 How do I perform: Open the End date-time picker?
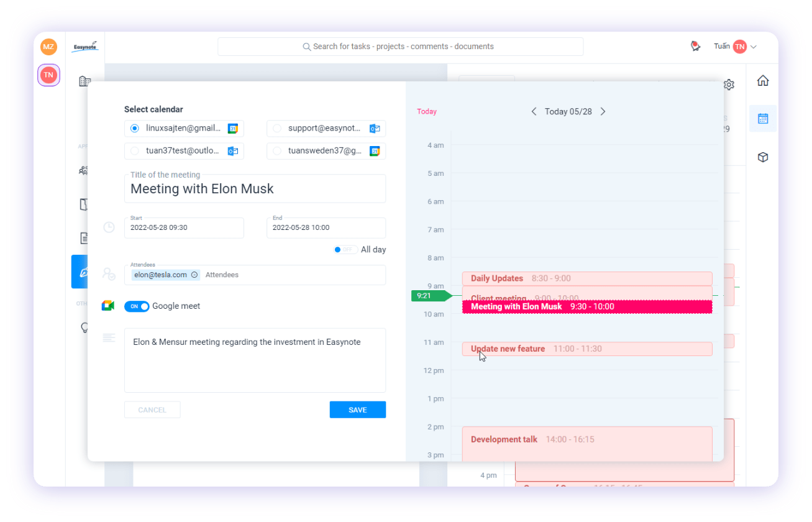point(326,227)
